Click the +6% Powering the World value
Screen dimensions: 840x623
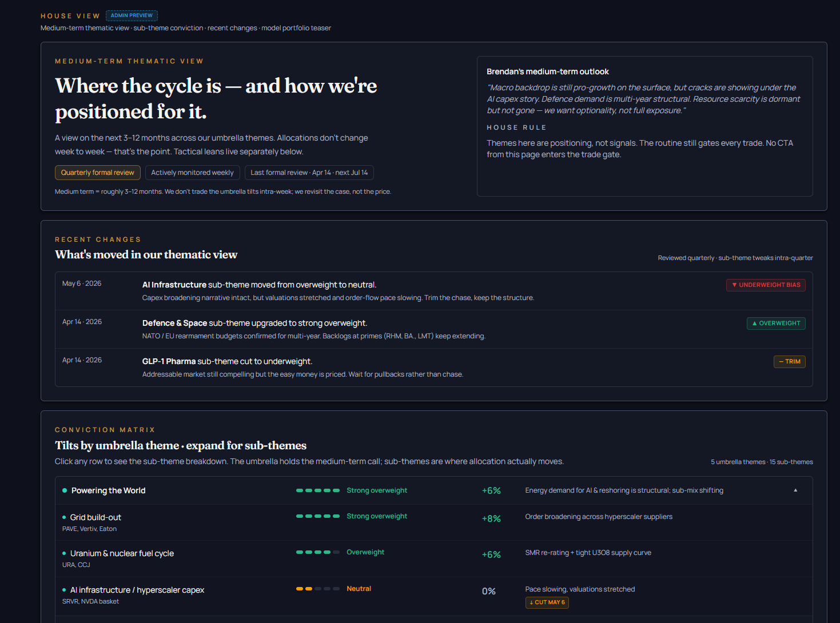[491, 490]
